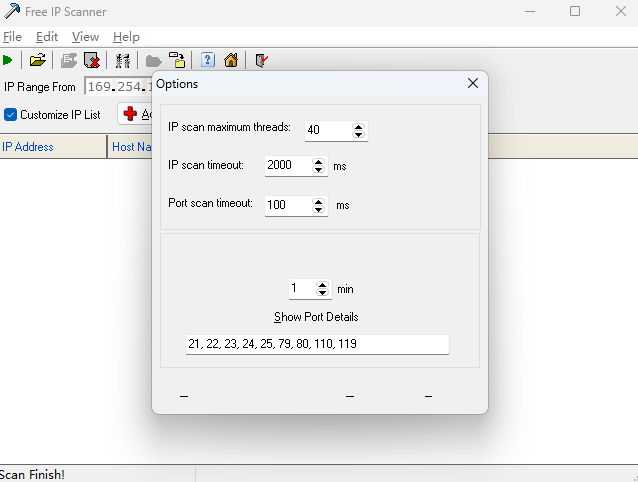Click the home page house icon
638x482 pixels.
231,61
